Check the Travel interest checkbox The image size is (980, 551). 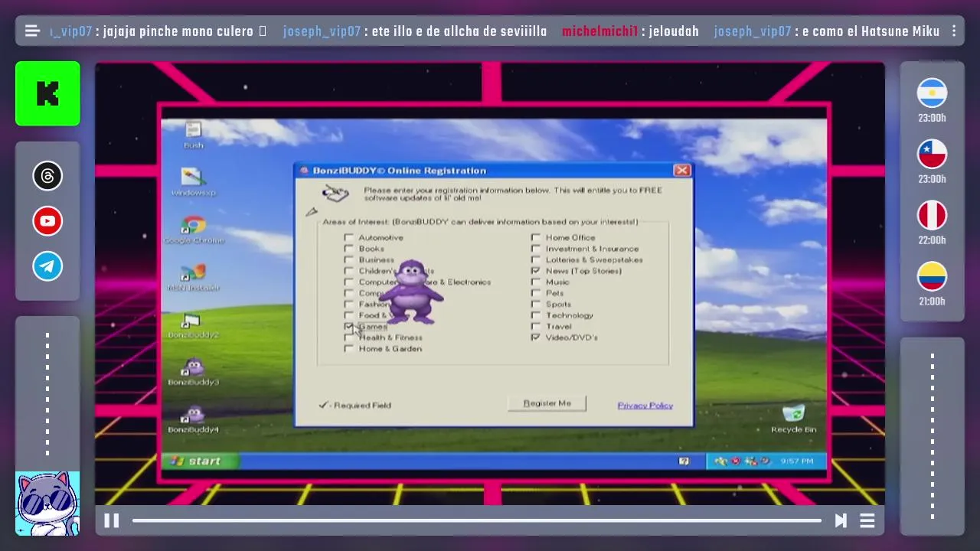tap(536, 326)
